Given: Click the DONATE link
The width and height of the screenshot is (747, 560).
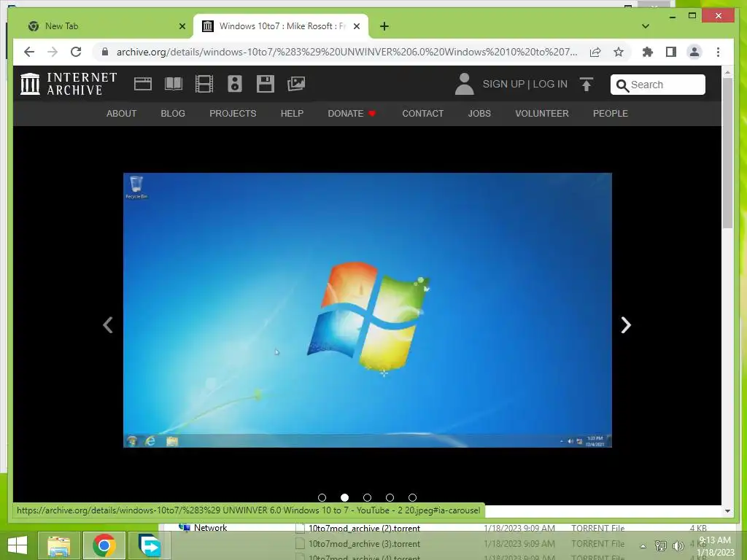Looking at the screenshot, I should tap(352, 113).
